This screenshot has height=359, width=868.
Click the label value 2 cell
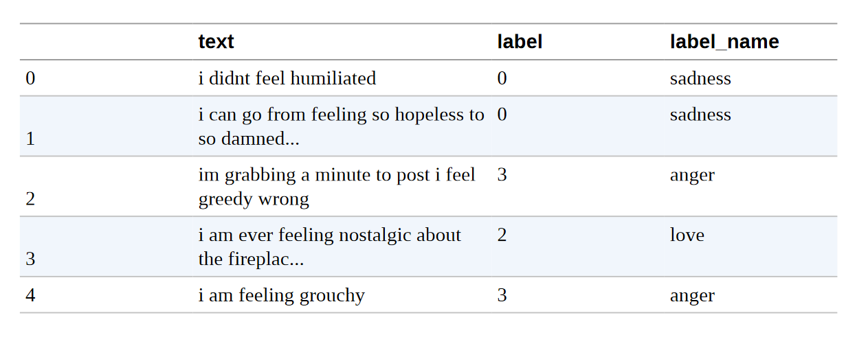(502, 235)
